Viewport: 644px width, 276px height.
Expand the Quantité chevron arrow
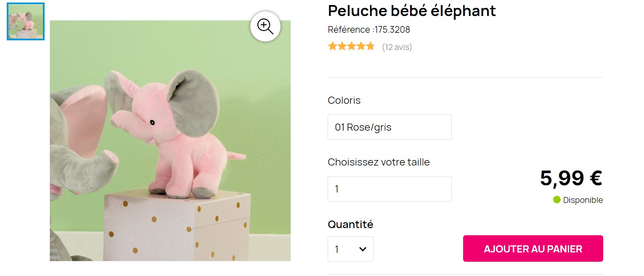pyautogui.click(x=363, y=249)
